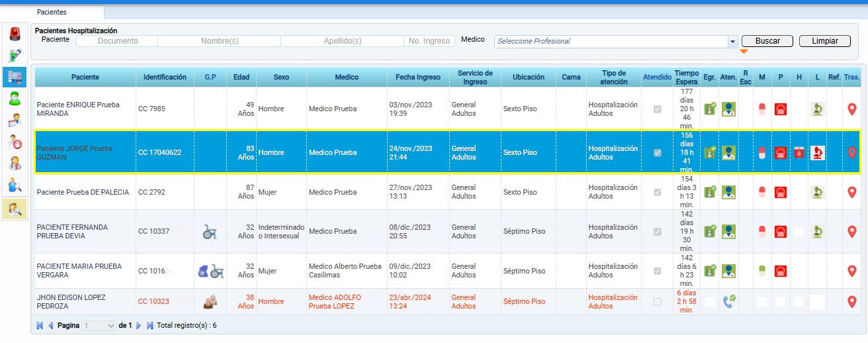The width and height of the screenshot is (868, 343).
Task: Click the microscope lab icon for Prueba DE PALECIA
Action: click(x=818, y=192)
